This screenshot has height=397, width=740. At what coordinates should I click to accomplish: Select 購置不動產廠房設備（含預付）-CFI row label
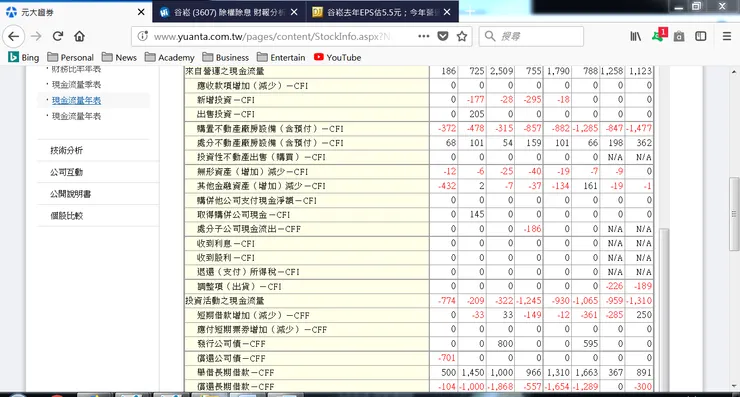point(270,128)
